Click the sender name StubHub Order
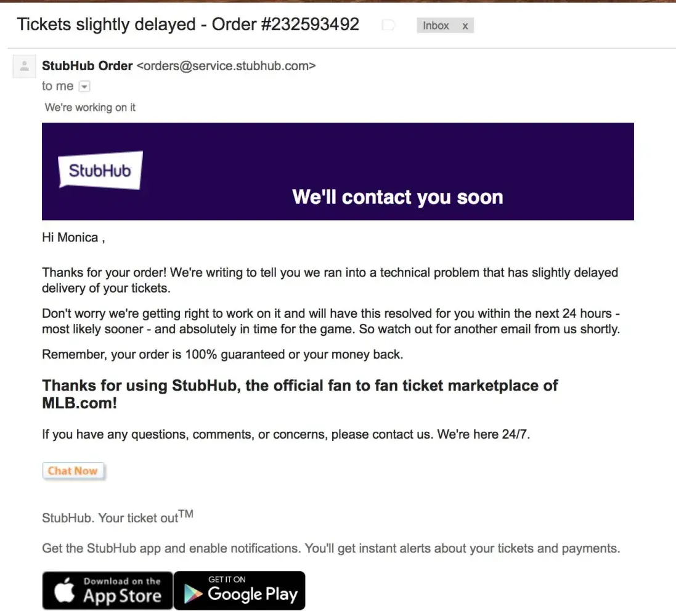The height and width of the screenshot is (616, 676). coord(87,66)
